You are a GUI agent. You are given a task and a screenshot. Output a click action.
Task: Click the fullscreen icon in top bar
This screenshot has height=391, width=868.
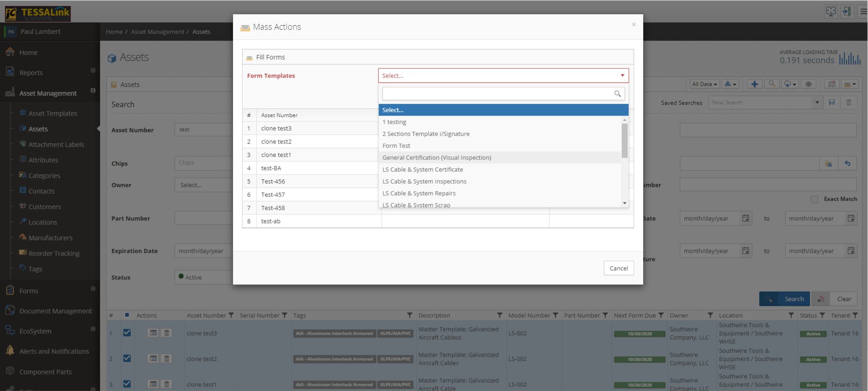tap(831, 11)
